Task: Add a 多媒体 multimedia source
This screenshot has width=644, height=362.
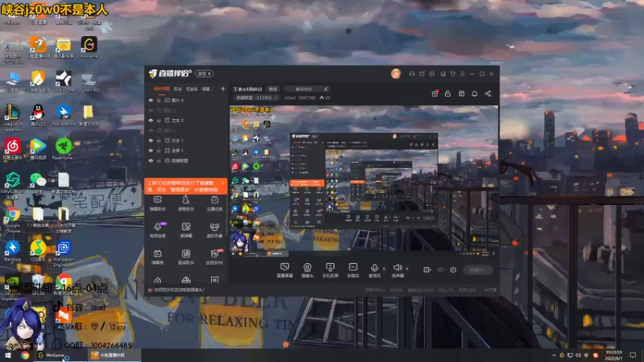Action: [x=353, y=270]
